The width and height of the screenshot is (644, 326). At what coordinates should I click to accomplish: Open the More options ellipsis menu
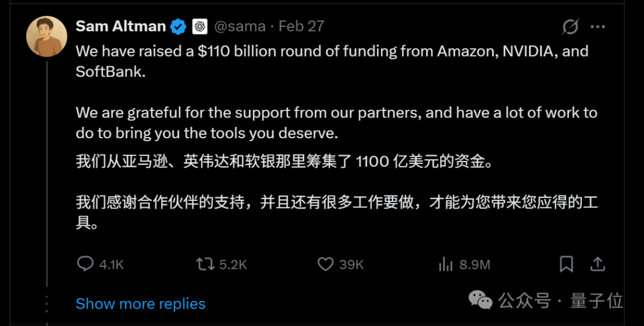coord(597,27)
